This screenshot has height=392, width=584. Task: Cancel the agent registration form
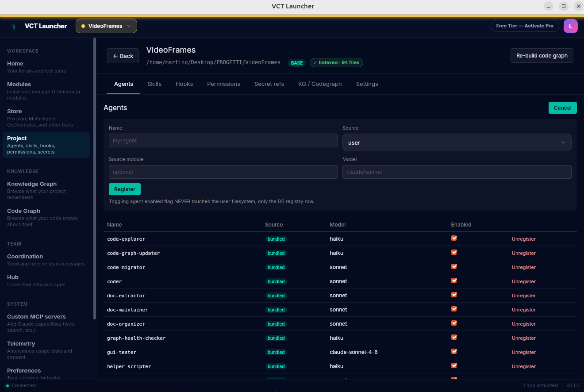click(x=562, y=108)
